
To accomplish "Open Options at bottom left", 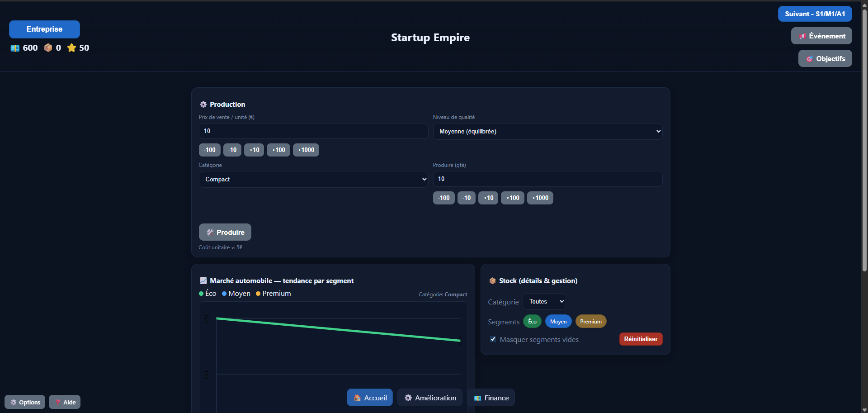I will tap(25, 402).
